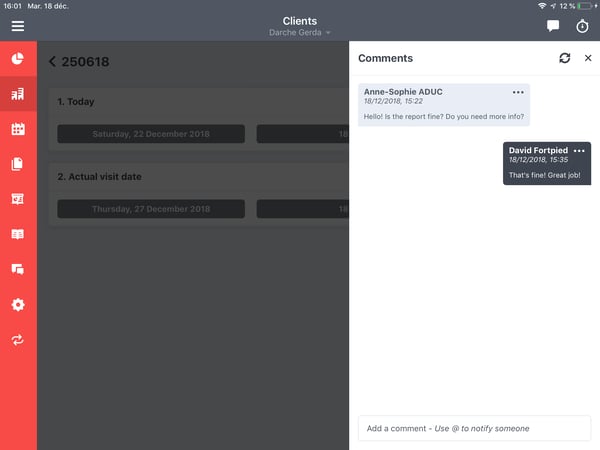Open the dashboard pie chart icon
This screenshot has height=450, width=600.
click(x=18, y=58)
